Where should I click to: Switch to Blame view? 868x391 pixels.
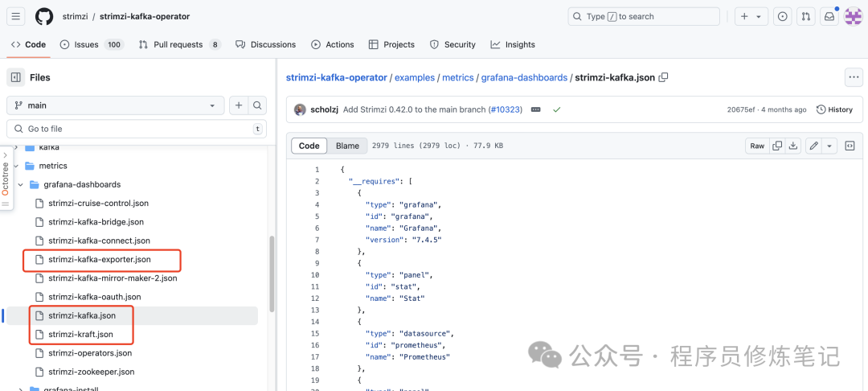pos(348,146)
